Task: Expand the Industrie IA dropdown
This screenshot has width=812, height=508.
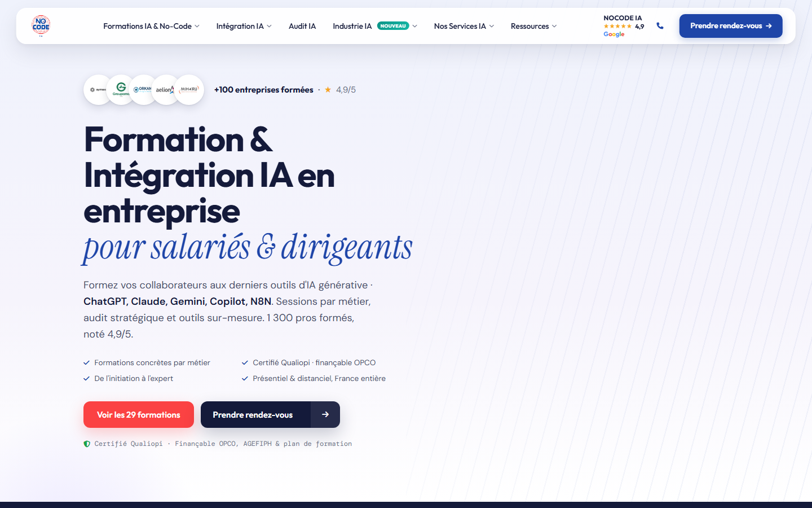Action: (x=375, y=26)
